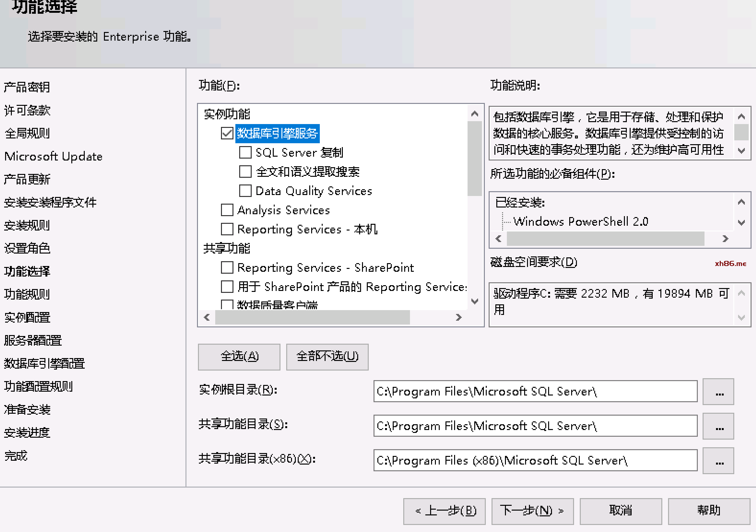Click 下一步(N) next button
The image size is (756, 532).
532,511
